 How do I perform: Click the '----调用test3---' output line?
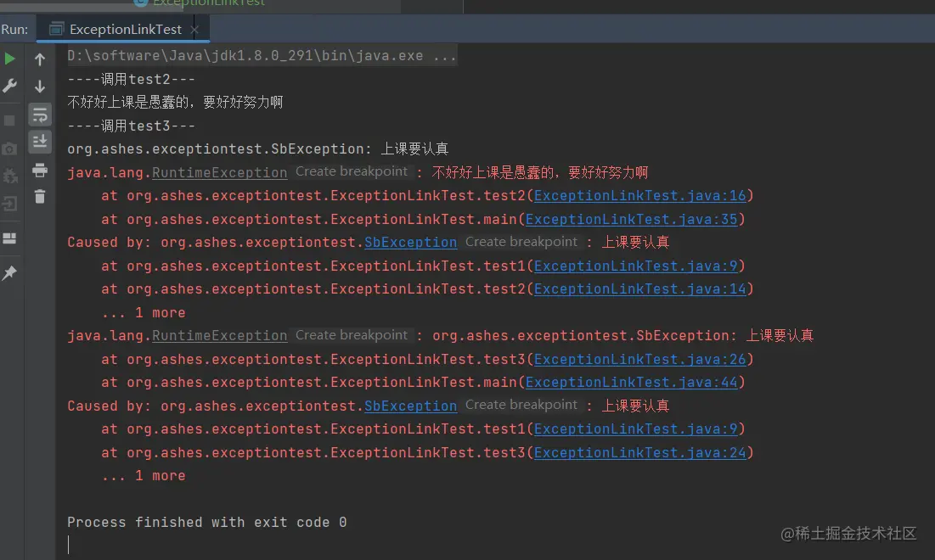click(131, 126)
